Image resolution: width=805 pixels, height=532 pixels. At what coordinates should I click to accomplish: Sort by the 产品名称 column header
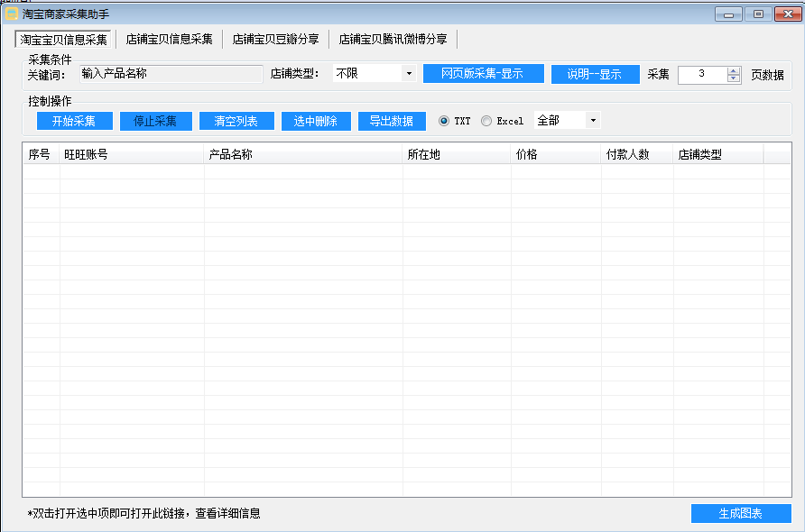tap(303, 154)
